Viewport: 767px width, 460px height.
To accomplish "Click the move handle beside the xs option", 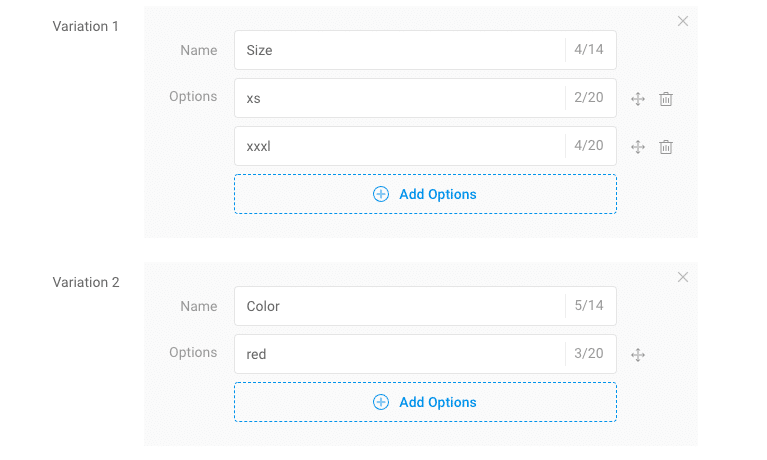I will [638, 99].
